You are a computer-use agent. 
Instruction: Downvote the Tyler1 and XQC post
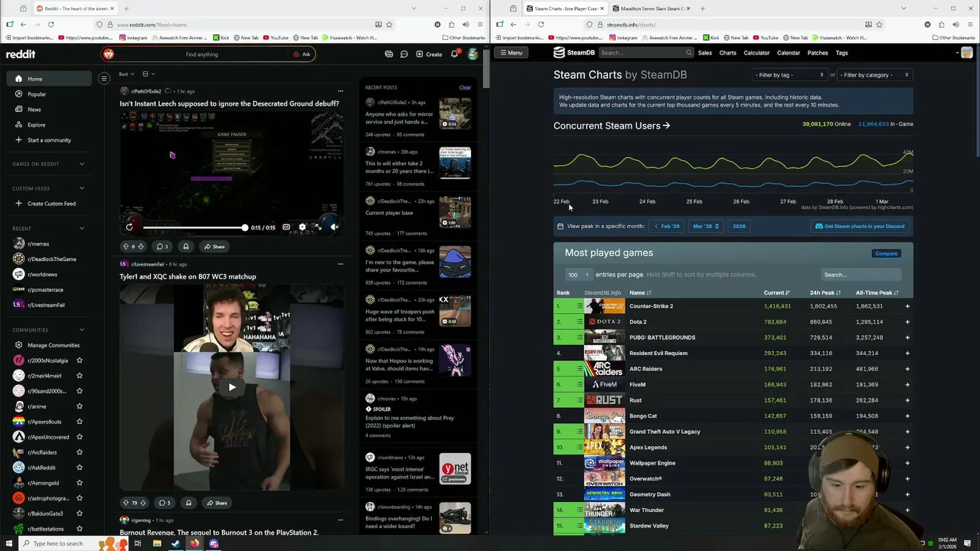pos(142,503)
